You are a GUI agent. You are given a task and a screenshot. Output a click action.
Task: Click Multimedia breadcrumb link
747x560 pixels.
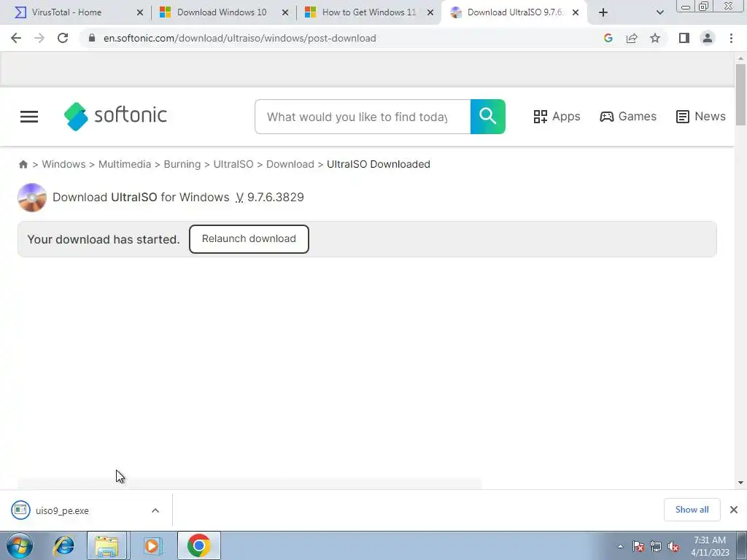[x=124, y=164]
